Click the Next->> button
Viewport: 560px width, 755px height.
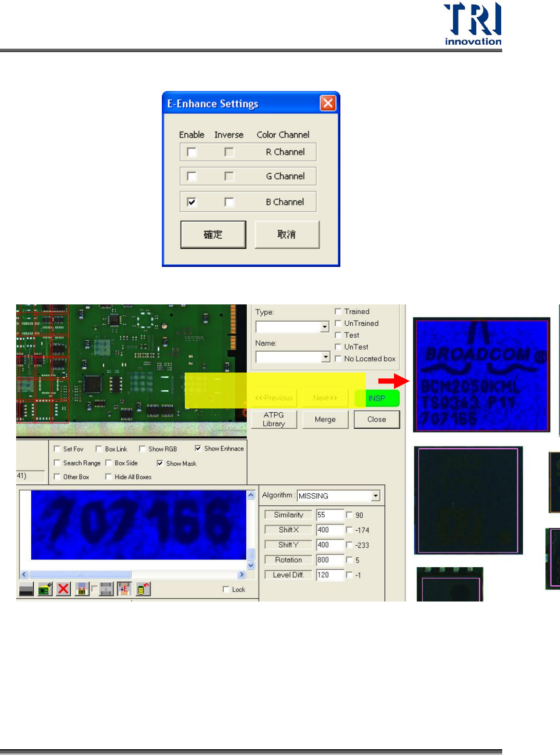tap(325, 398)
